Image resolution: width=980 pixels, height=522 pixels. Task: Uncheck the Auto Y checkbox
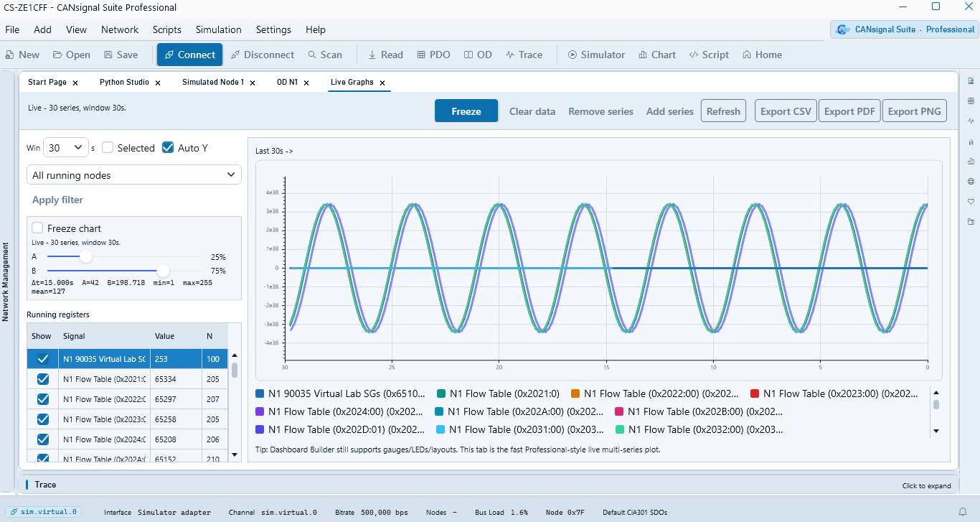click(x=168, y=147)
